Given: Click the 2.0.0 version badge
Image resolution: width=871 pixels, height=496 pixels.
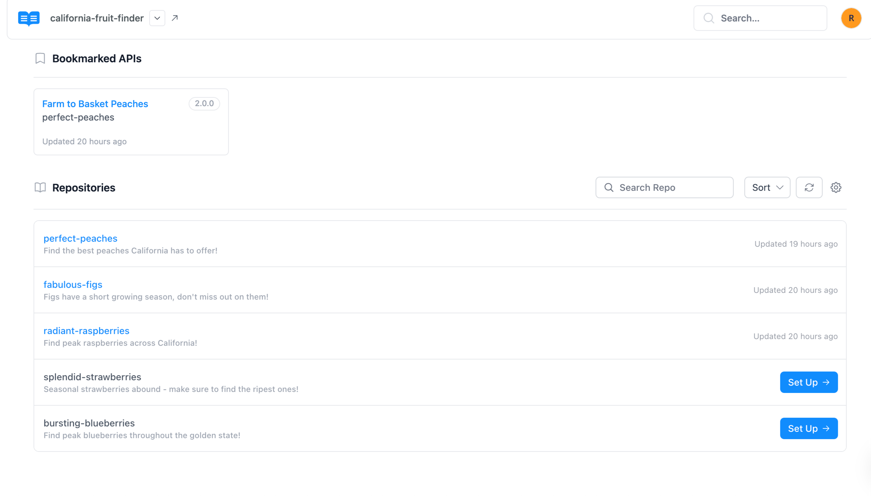Looking at the screenshot, I should click(x=204, y=104).
